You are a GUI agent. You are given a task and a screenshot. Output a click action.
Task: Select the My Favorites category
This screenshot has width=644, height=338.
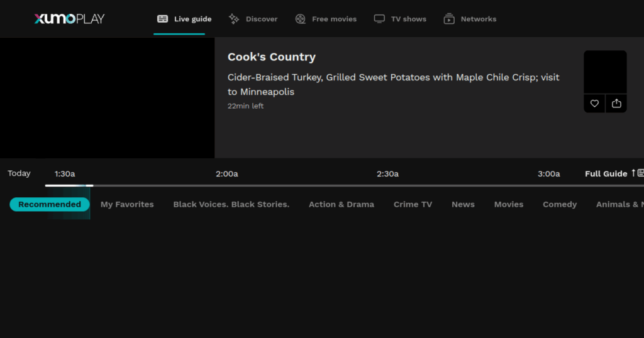(127, 204)
